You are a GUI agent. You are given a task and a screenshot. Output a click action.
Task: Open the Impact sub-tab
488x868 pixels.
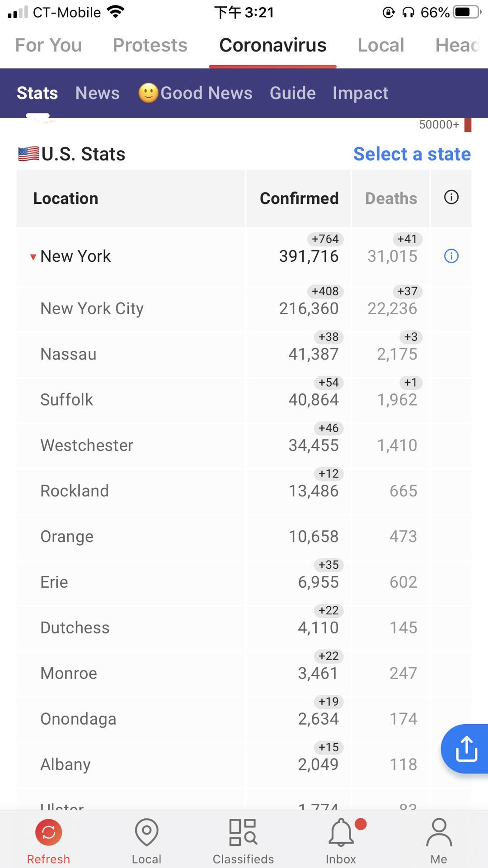click(360, 93)
